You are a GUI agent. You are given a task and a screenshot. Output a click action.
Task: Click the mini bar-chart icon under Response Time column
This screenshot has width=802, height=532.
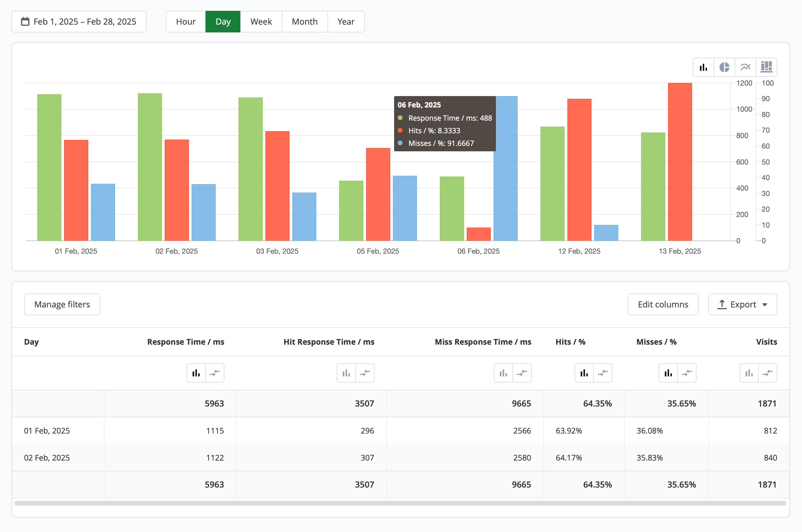[x=196, y=373]
